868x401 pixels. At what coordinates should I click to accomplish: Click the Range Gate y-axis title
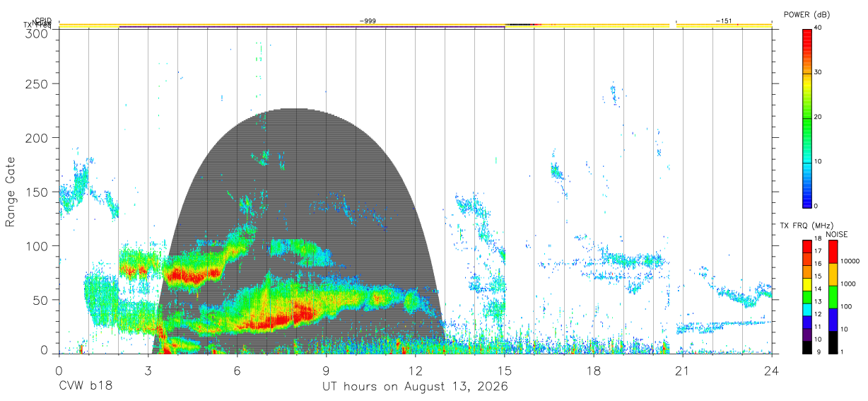[x=11, y=192]
